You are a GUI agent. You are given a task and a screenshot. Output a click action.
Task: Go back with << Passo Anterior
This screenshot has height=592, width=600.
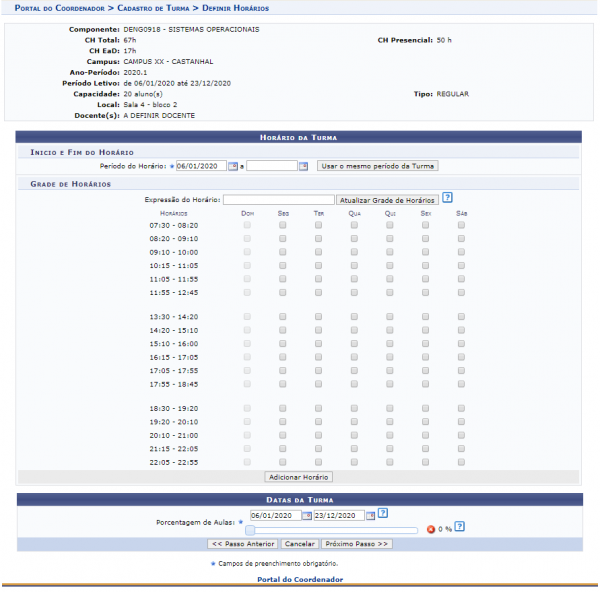[242, 544]
